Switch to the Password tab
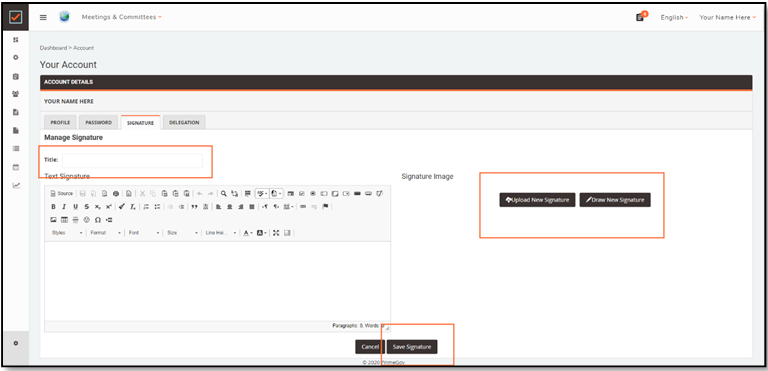768x371 pixels. 98,123
